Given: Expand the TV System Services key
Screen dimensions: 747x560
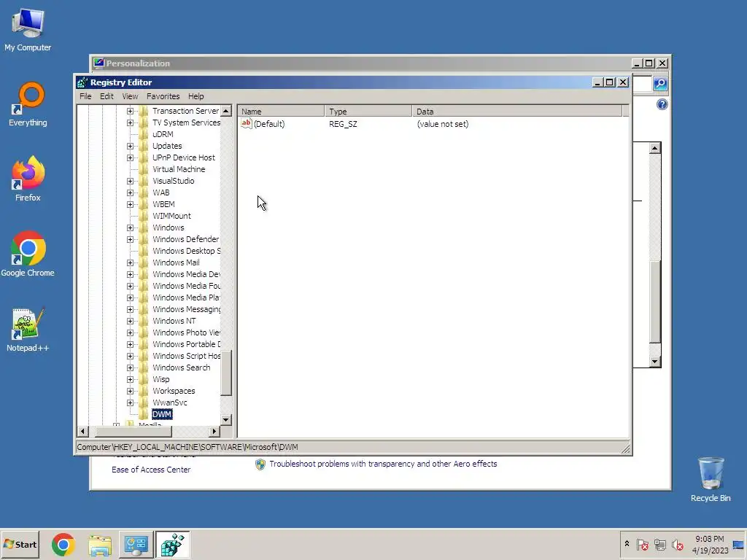Looking at the screenshot, I should (130, 122).
